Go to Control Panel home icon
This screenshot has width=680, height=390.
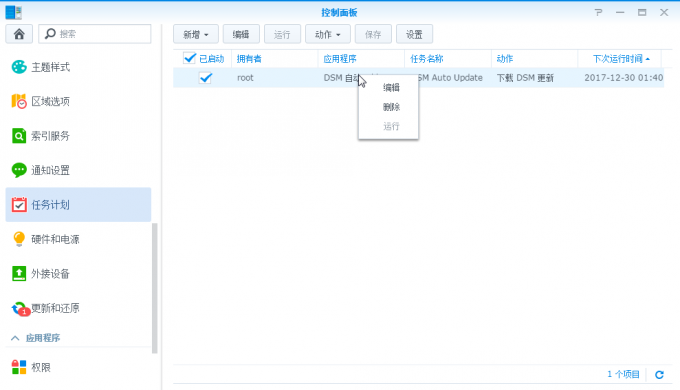tap(19, 34)
